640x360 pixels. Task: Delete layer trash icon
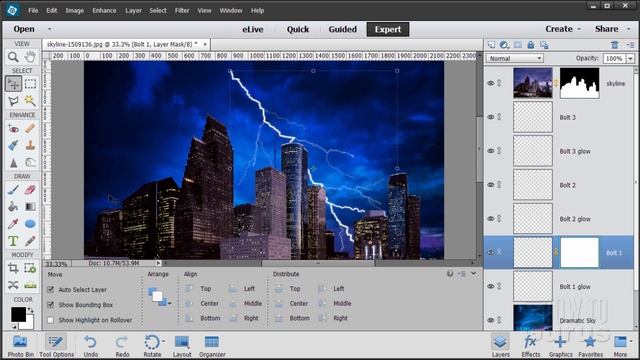tap(615, 45)
